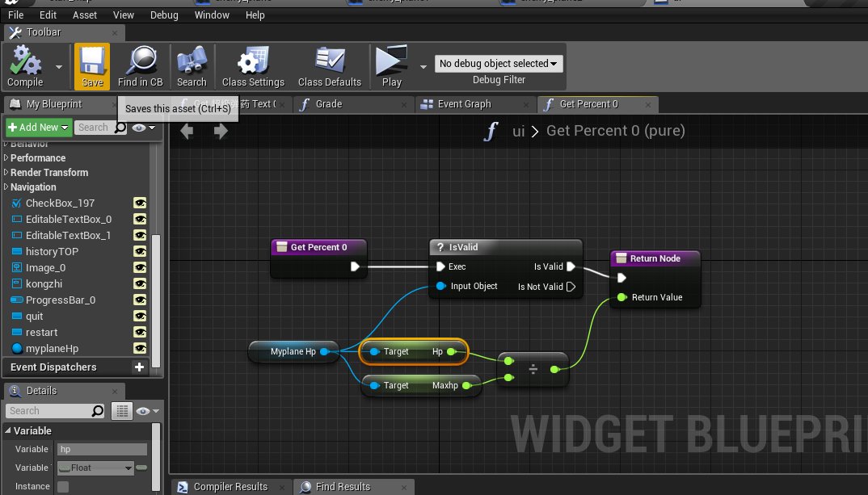Toggle visibility of historyTOP variable
The image size is (868, 495).
coord(140,251)
